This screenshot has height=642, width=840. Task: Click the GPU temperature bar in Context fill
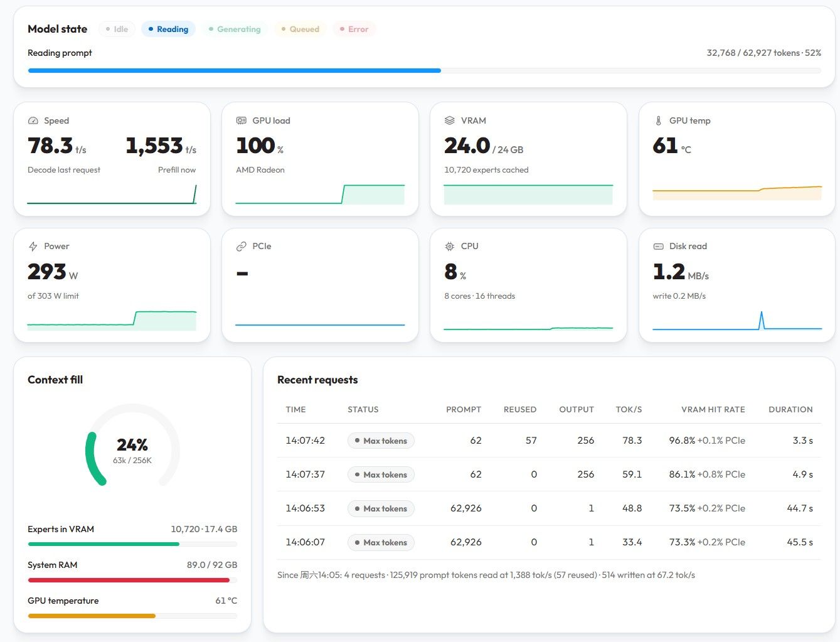(x=132, y=616)
